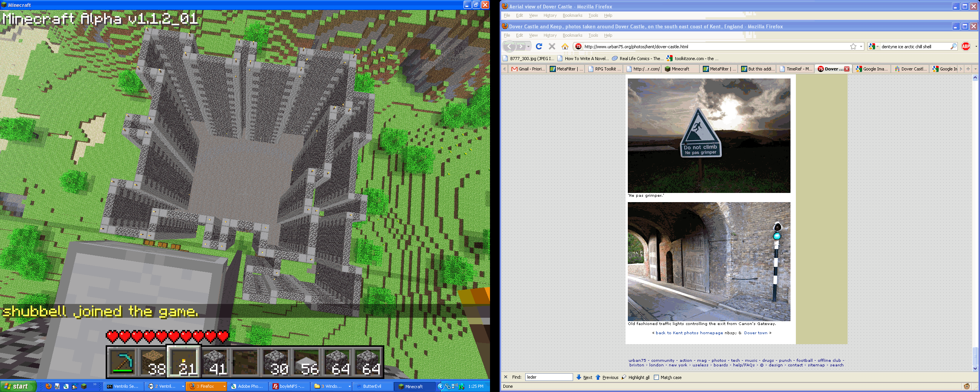Click Previous in the Find bar
980x392 pixels.
607,377
